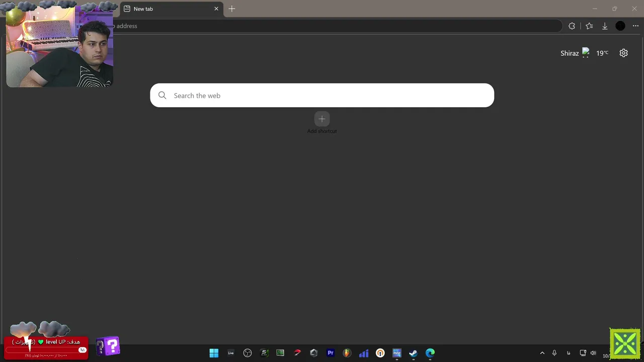Viewport: 644px width, 362px height.
Task: Launch the Live app from taskbar
Action: 231,353
